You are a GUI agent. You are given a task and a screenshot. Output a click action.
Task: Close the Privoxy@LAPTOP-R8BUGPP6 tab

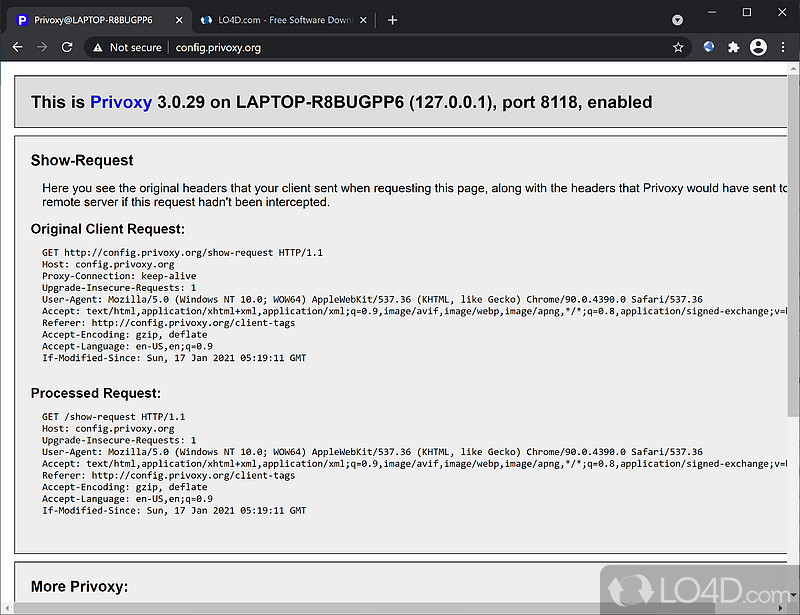179,20
